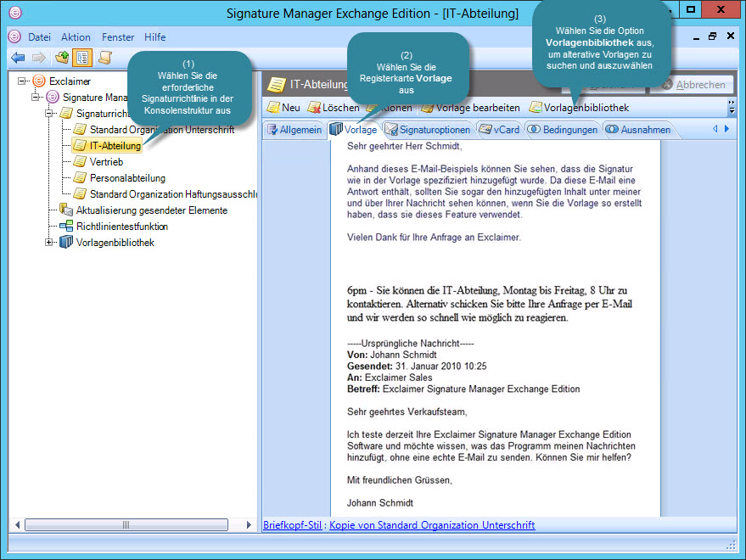
Task: Open the Ausnahmen tab
Action: (638, 130)
